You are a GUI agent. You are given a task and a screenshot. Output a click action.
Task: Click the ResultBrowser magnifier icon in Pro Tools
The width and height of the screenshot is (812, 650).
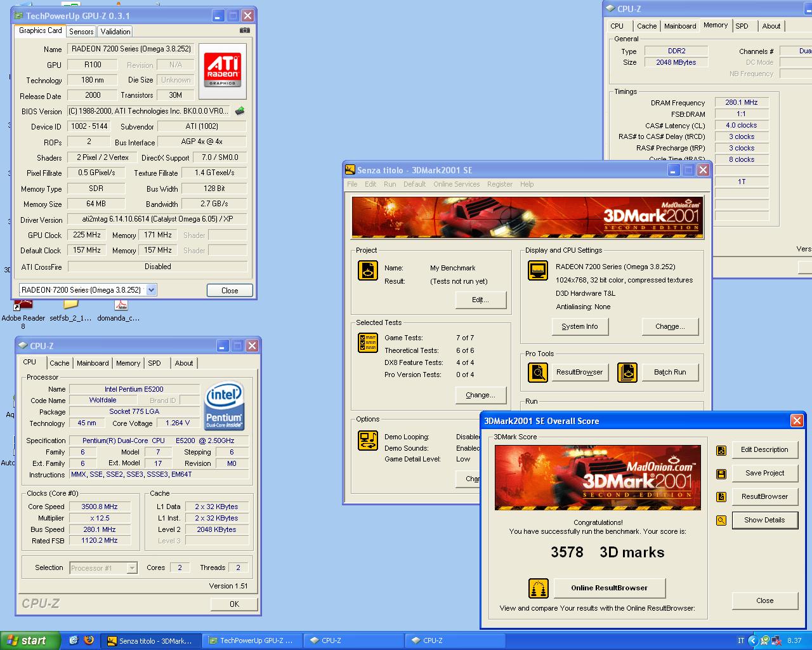pos(538,373)
